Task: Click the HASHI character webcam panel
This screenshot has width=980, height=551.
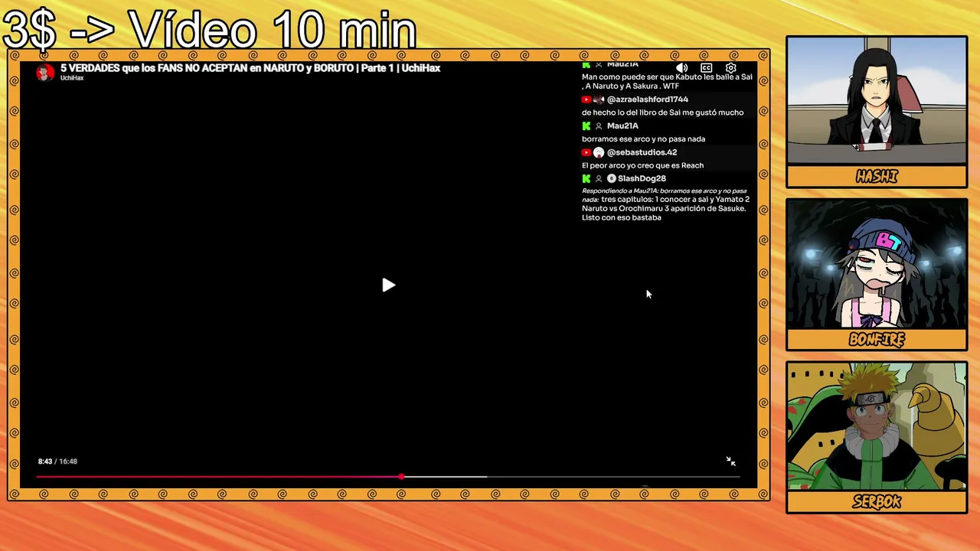Action: [x=877, y=100]
